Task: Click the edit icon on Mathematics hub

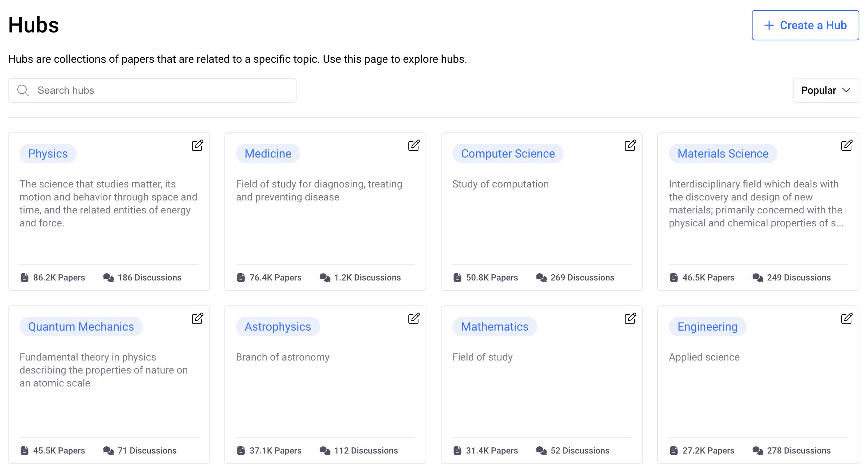Action: pyautogui.click(x=630, y=318)
